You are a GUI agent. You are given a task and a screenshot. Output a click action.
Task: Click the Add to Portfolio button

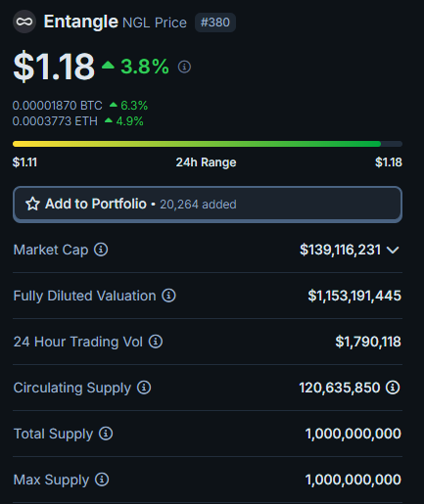(x=208, y=205)
